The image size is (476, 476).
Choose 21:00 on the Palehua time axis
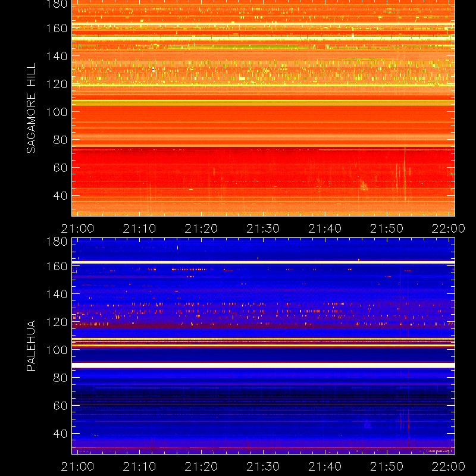pos(78,466)
